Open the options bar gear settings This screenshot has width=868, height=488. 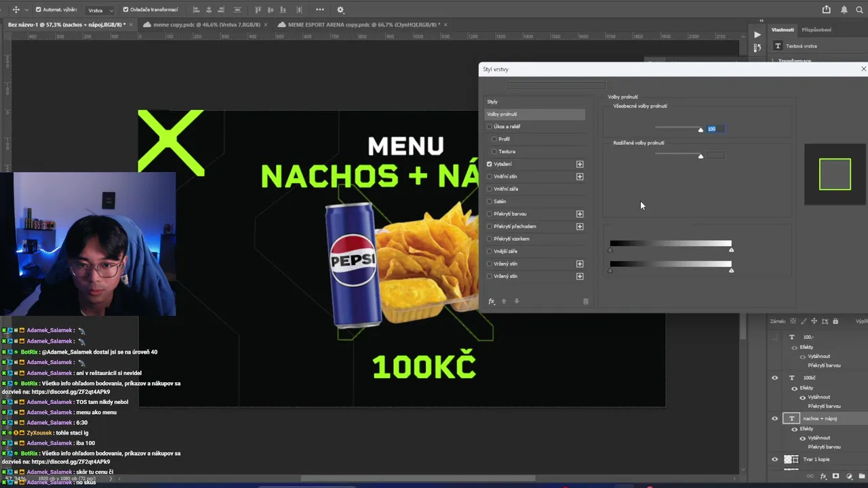tap(340, 9)
